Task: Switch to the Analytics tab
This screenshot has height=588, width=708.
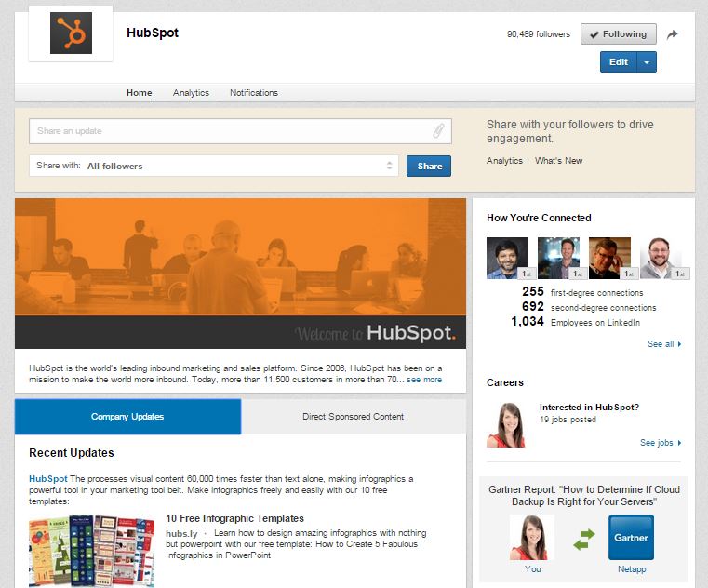Action: pos(191,93)
